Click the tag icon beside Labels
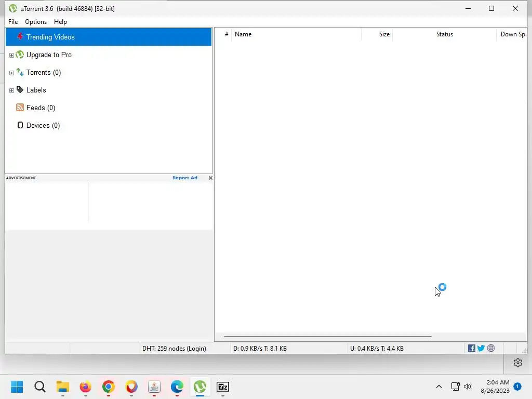The width and height of the screenshot is (532, 399). tap(20, 89)
